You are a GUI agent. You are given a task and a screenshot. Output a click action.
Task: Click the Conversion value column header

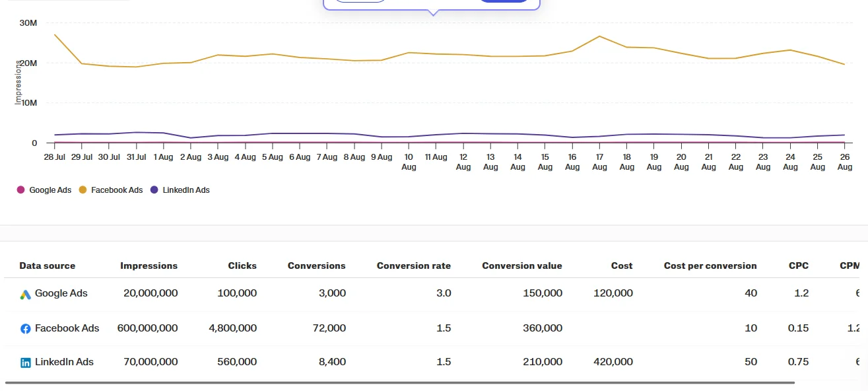click(521, 266)
